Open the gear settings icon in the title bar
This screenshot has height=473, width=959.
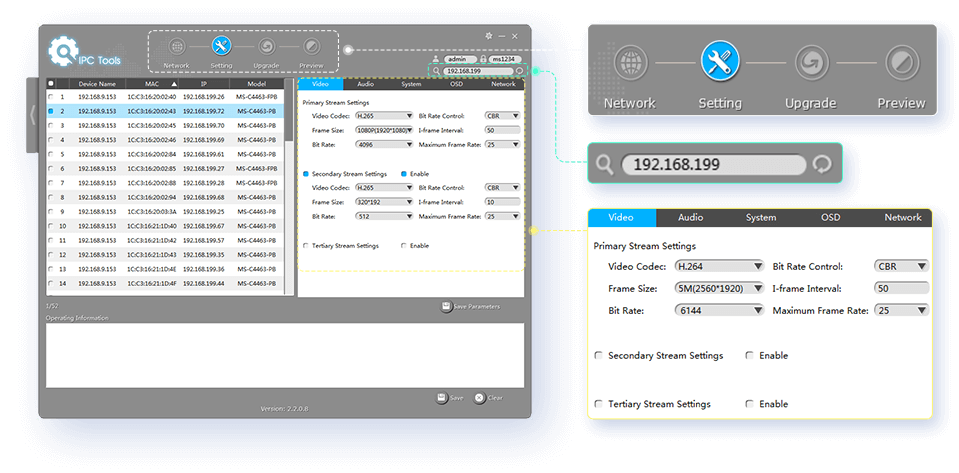pos(488,36)
